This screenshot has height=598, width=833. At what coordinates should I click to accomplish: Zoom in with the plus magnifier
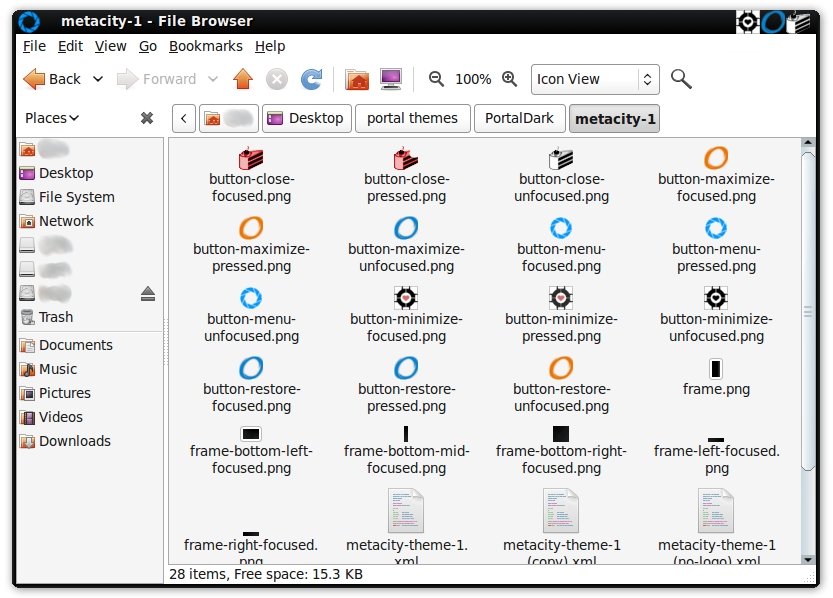pos(509,79)
